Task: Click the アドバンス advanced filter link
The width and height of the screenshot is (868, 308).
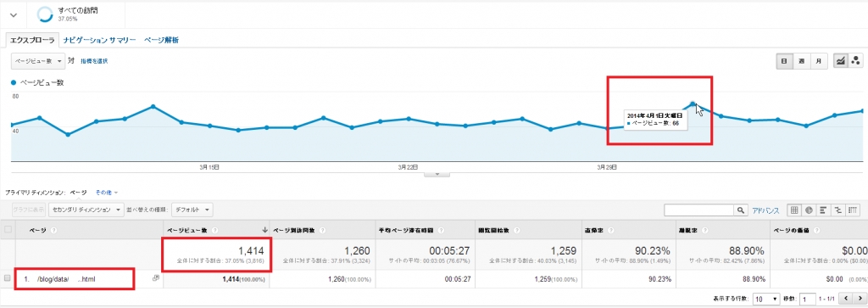Action: coord(765,210)
